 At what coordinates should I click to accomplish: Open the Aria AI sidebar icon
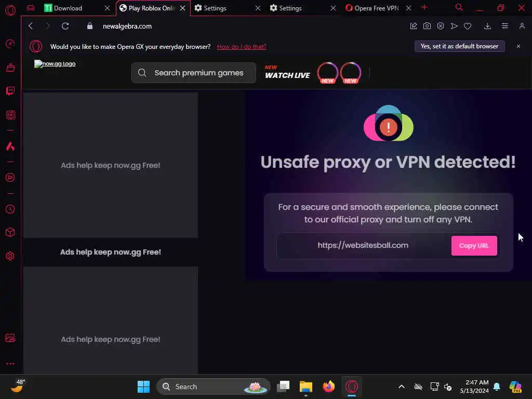point(10,146)
